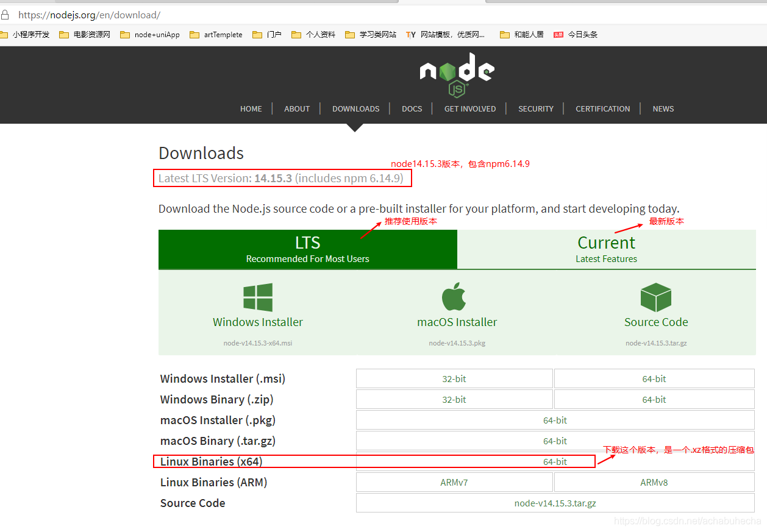Click node-v14.15.3.tar.gz in Source Code row
The image size is (767, 532).
coord(555,503)
